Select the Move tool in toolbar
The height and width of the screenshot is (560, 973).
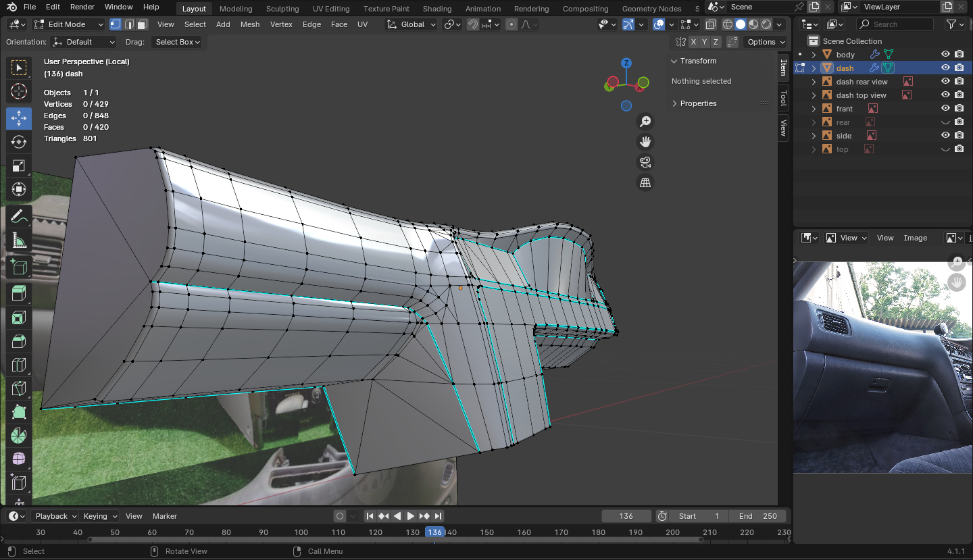[19, 118]
